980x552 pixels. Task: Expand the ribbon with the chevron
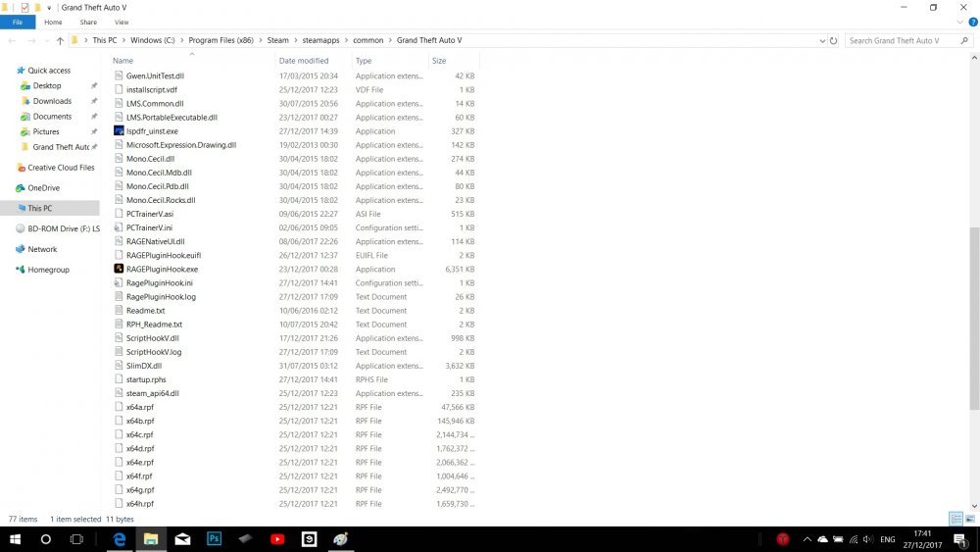pyautogui.click(x=960, y=22)
